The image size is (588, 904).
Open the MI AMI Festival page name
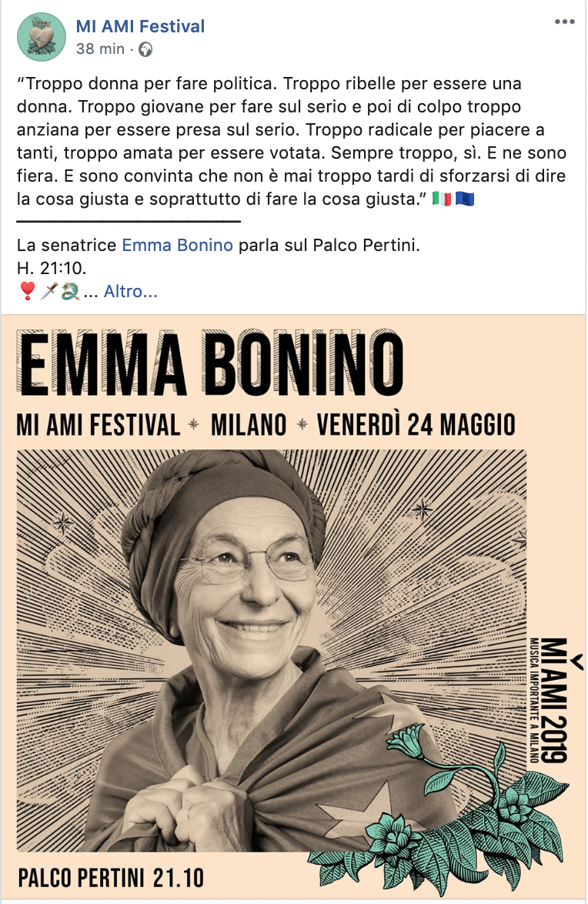140,26
